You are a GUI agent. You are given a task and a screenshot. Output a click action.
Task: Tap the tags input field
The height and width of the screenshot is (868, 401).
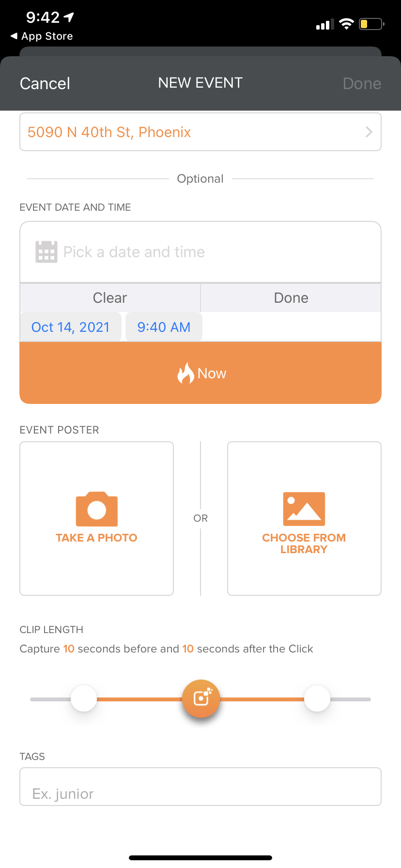tap(200, 787)
